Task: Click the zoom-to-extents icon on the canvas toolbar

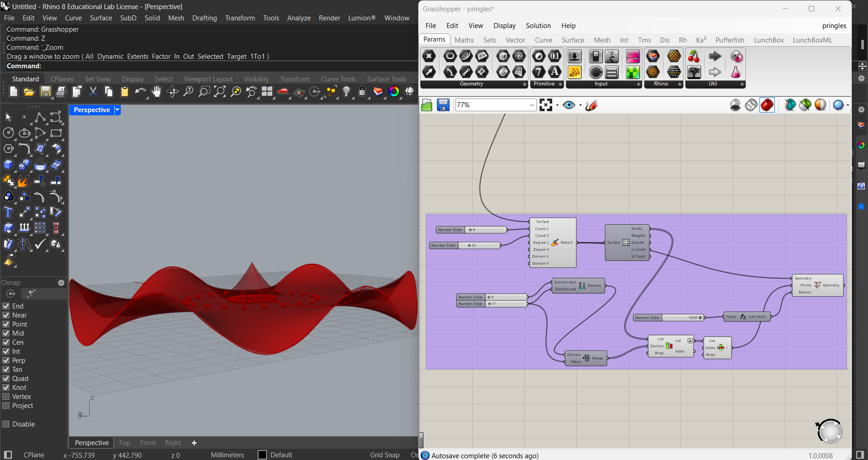Action: click(545, 104)
